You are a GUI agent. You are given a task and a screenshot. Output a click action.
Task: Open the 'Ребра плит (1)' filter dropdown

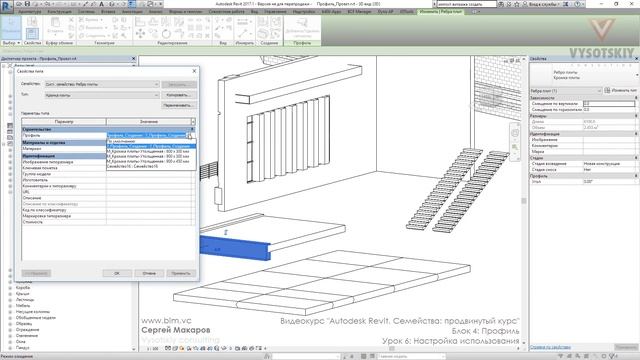click(566, 90)
